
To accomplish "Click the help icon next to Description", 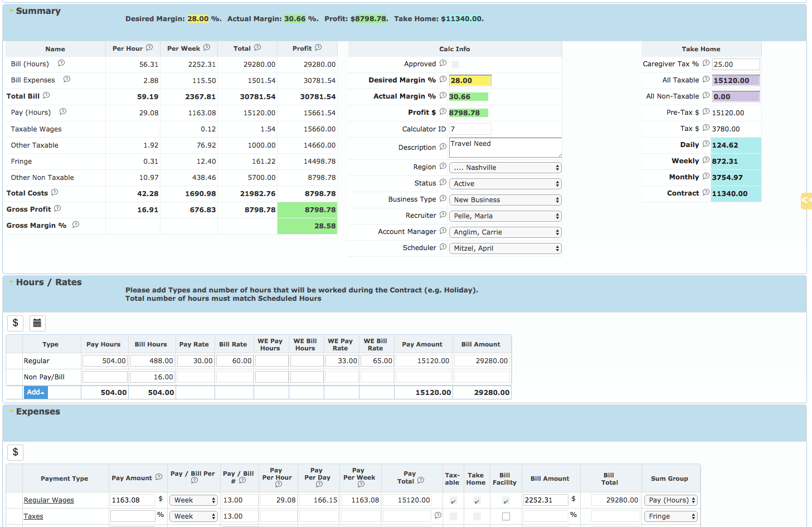I will 443,147.
